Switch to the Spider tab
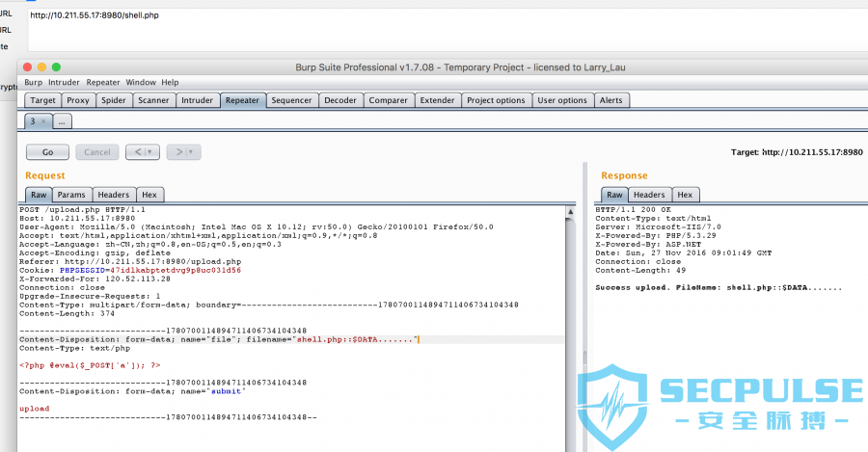 tap(114, 100)
